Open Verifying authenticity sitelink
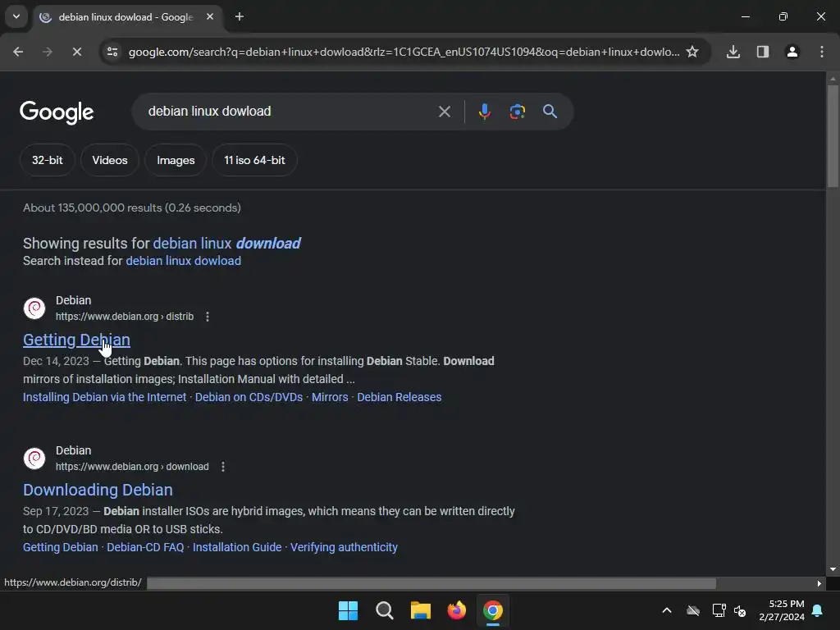Viewport: 840px width, 630px height. [344, 547]
